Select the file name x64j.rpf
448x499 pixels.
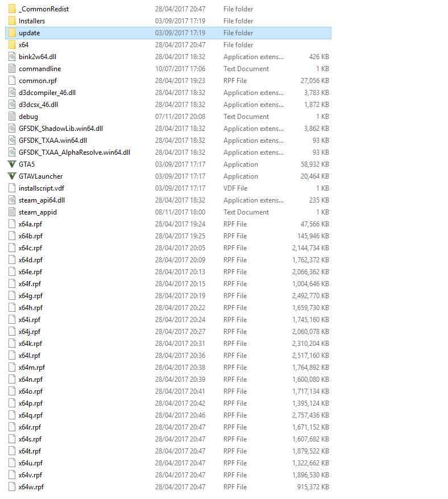[x=30, y=332]
